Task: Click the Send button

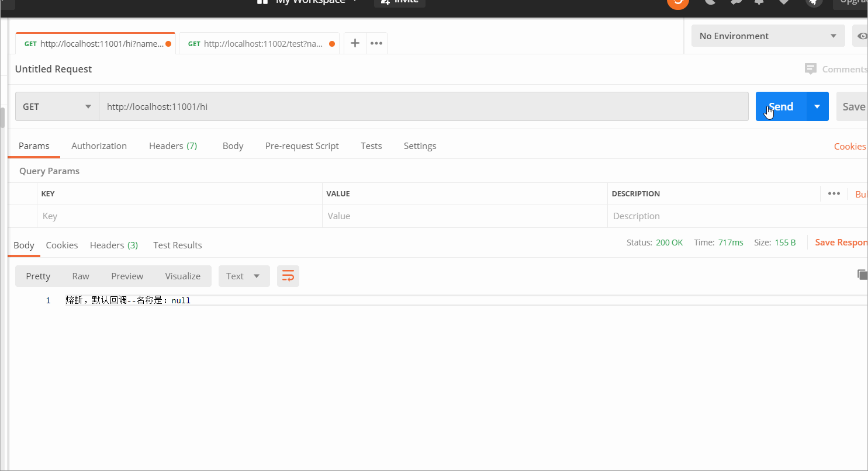Action: (781, 106)
